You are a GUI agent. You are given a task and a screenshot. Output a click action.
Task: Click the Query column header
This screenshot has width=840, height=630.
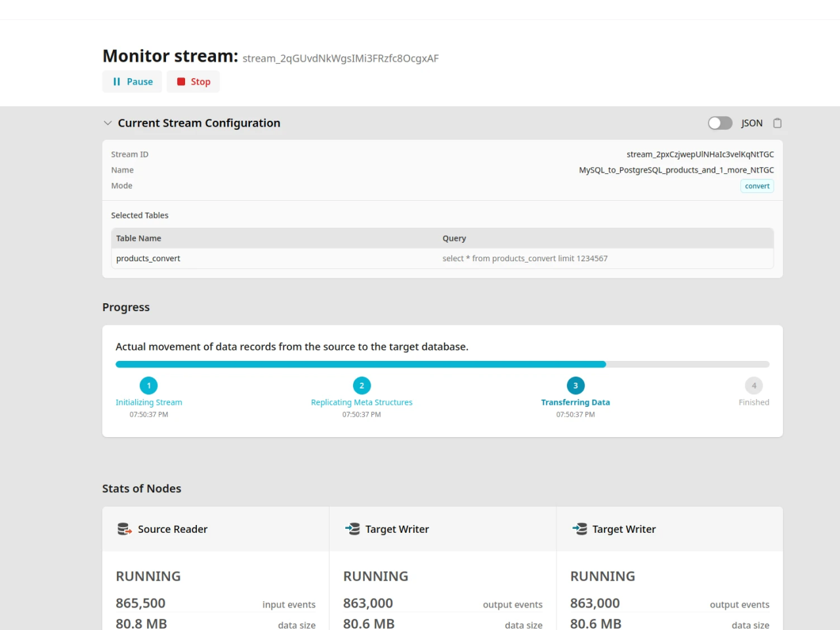click(454, 238)
